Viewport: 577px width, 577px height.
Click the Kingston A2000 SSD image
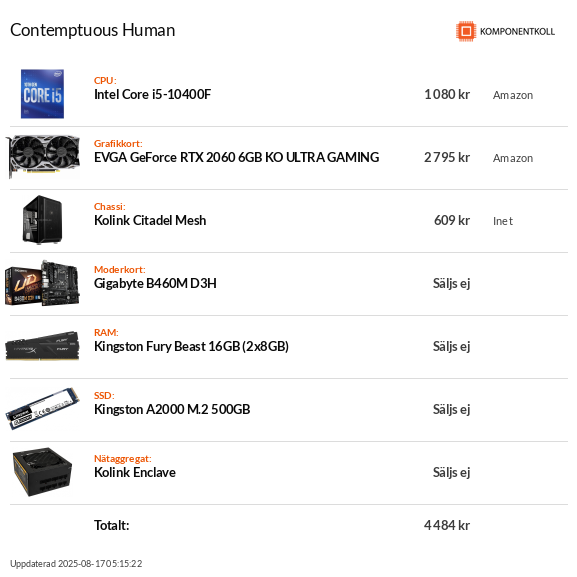coord(42,408)
